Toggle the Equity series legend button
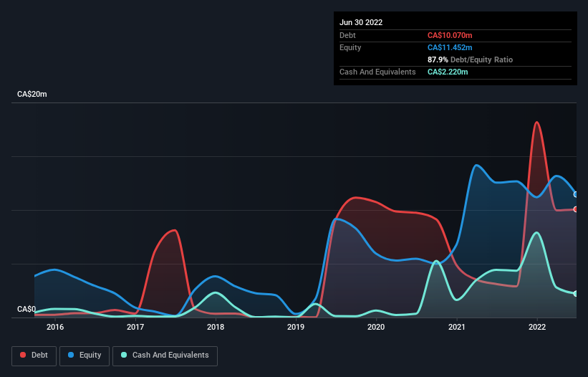This screenshot has width=588, height=377. 85,355
